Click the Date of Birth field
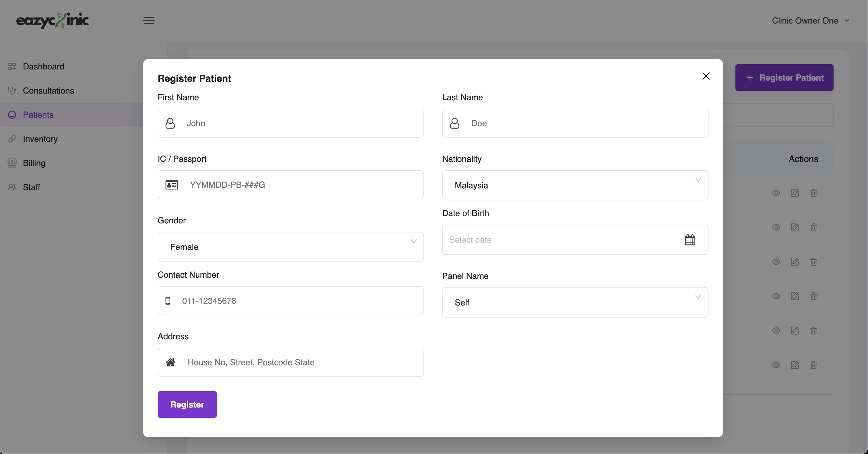Image resolution: width=868 pixels, height=454 pixels. point(575,240)
